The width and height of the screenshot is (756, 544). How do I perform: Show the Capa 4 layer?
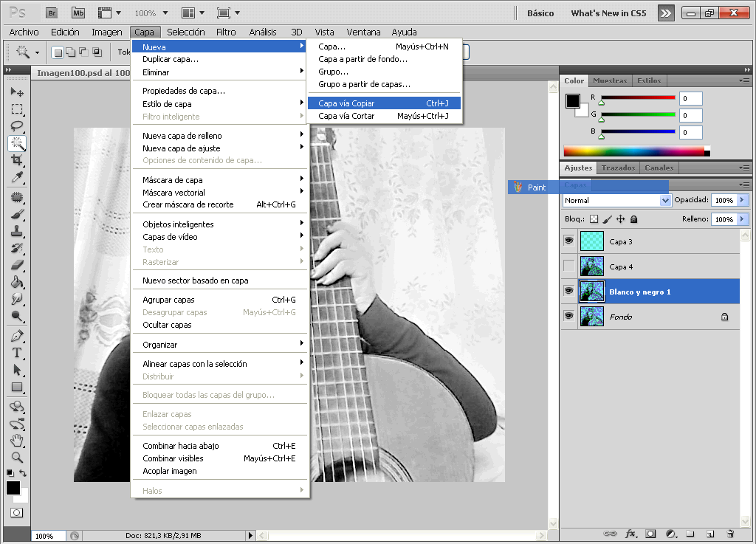point(569,266)
